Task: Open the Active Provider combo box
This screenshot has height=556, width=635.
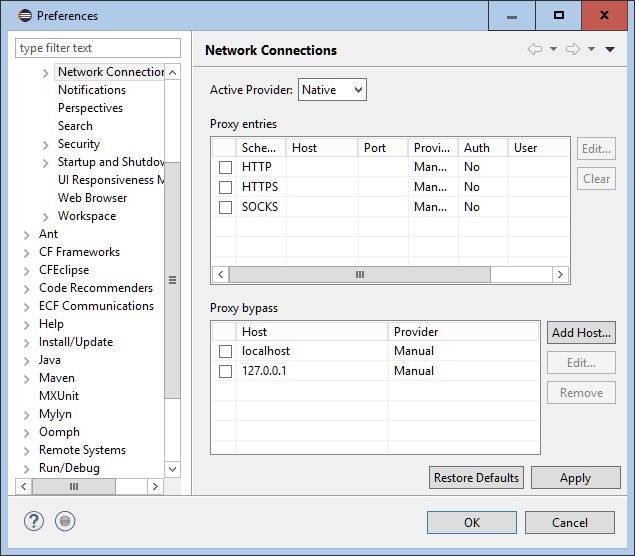Action: coord(332,89)
